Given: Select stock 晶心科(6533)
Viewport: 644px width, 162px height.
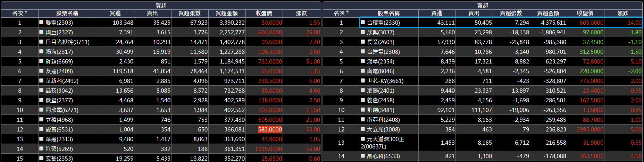Looking at the screenshot, I should [x=384, y=156].
